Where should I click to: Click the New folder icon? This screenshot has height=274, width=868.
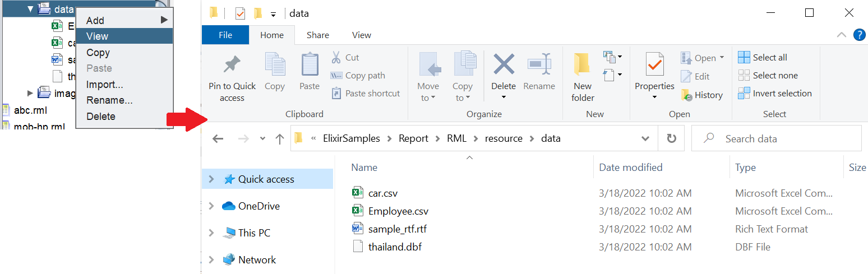(583, 66)
